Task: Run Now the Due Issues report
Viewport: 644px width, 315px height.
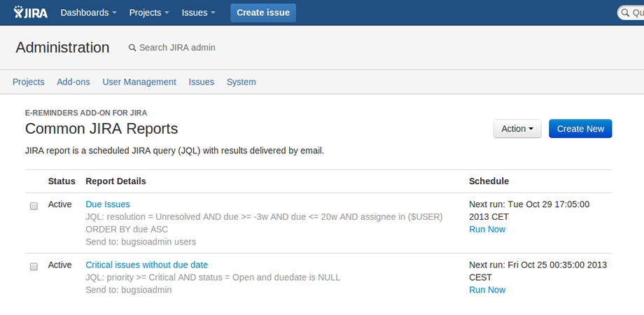Action: 487,229
